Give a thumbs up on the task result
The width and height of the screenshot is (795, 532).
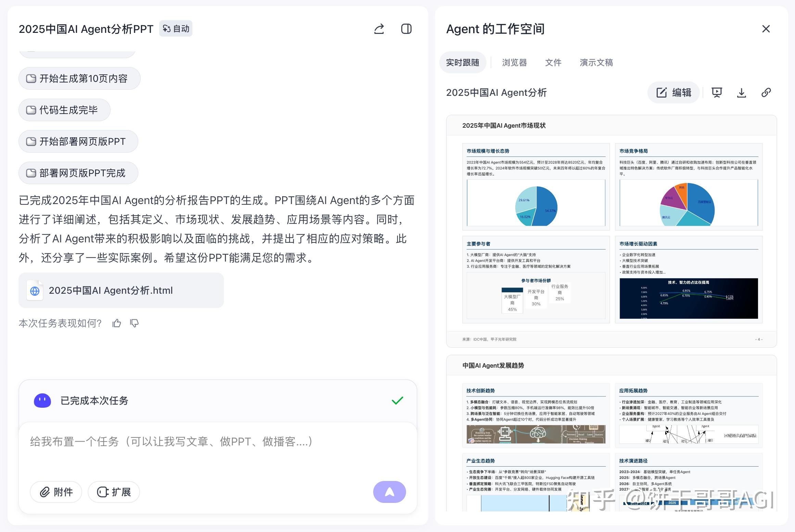click(117, 323)
